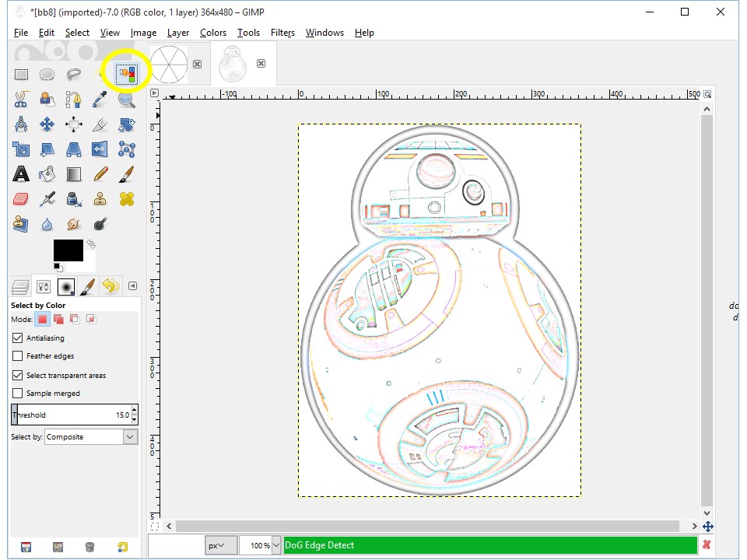Select the Measure compass tool
This screenshot has height=560, width=747.
(21, 124)
